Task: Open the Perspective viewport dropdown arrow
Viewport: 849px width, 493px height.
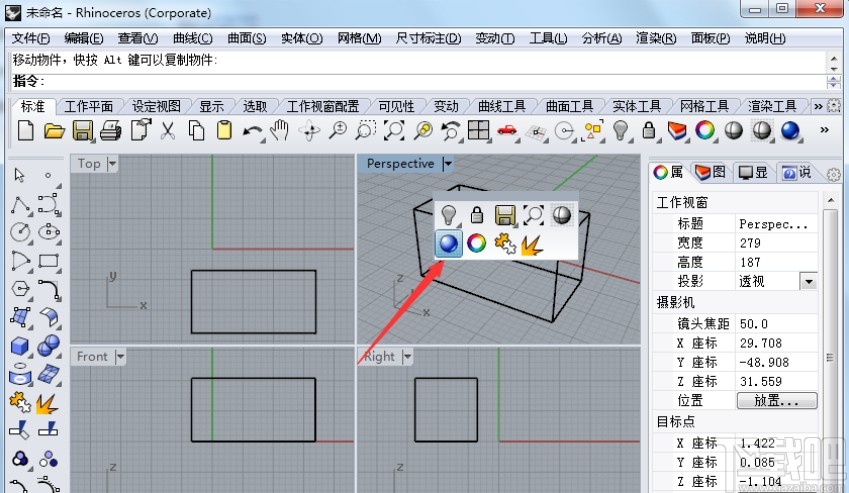Action: (448, 163)
